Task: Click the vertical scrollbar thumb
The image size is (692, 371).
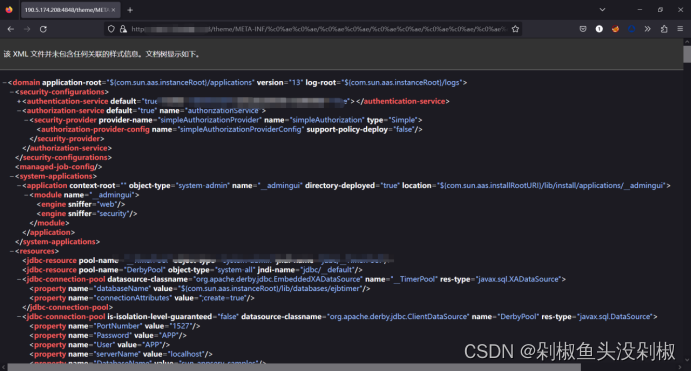Action: [x=687, y=54]
